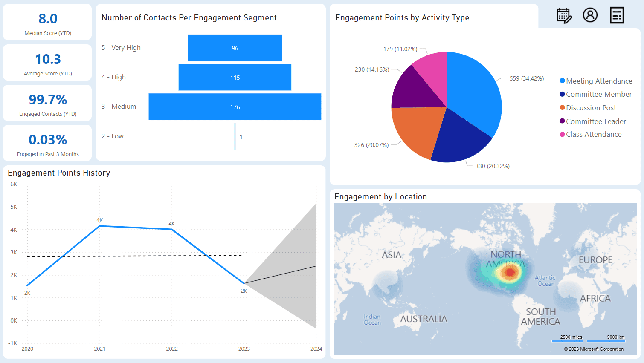Click the Engaged Contacts 99.7% card
Image resolution: width=644 pixels, height=363 pixels.
(47, 103)
